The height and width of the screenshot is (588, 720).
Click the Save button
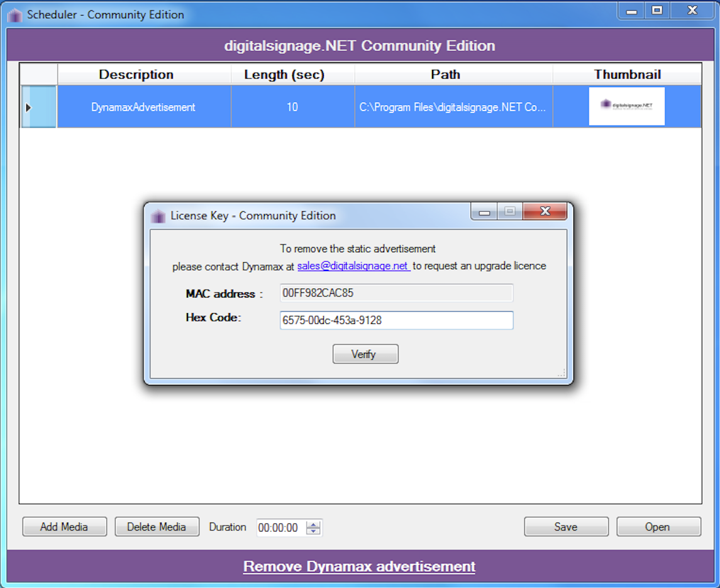coord(566,527)
